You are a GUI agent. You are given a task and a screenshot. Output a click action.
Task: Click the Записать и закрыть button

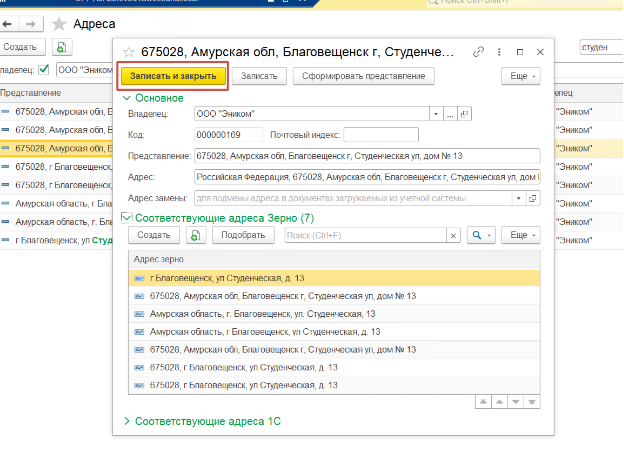click(x=174, y=76)
